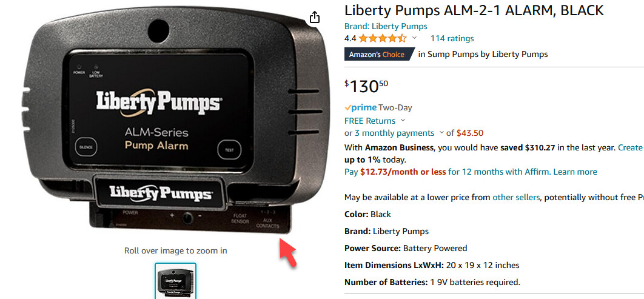644x299 pixels.
Task: Click the share icon above product image
Action: [x=314, y=17]
